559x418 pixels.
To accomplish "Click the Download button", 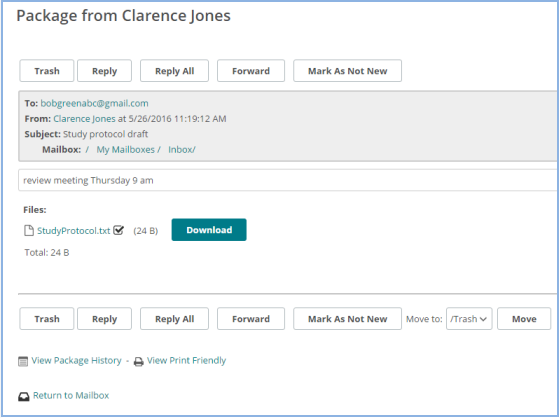I will (x=209, y=230).
